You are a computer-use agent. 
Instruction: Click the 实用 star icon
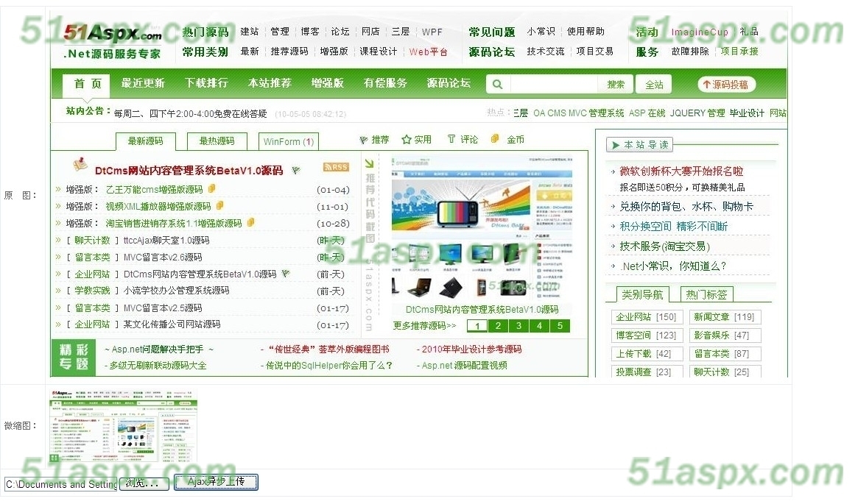(406, 140)
